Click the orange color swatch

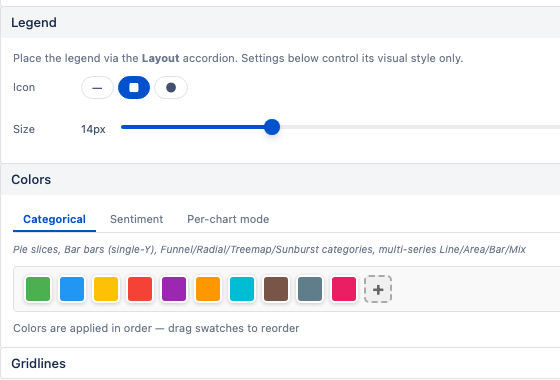[208, 289]
